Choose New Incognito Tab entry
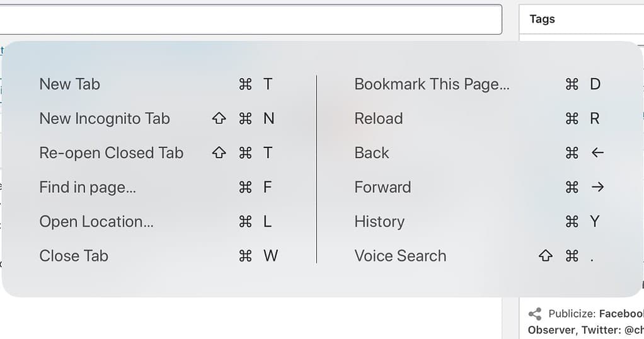The width and height of the screenshot is (644, 339). (105, 118)
